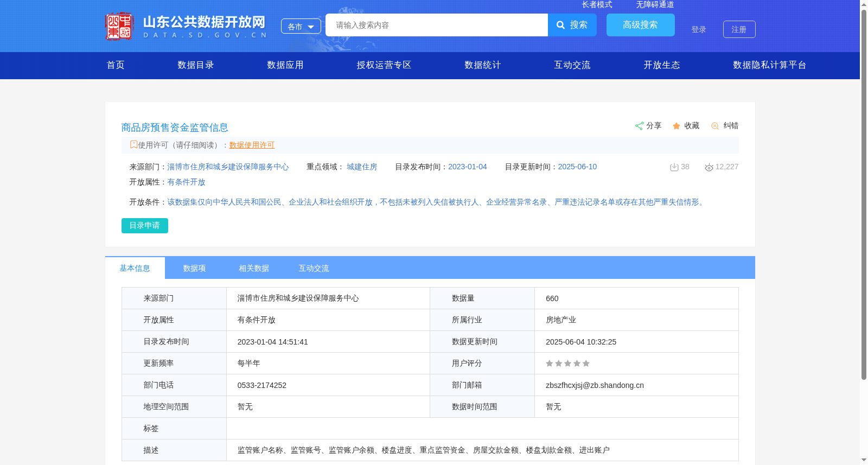
Task: Click the 数据使用许可 license link
Action: [252, 145]
